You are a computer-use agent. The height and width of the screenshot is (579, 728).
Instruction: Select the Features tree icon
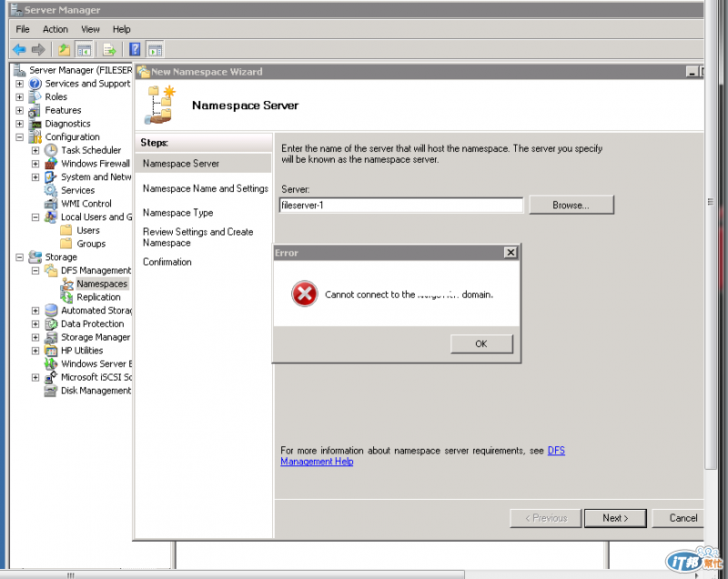point(35,110)
